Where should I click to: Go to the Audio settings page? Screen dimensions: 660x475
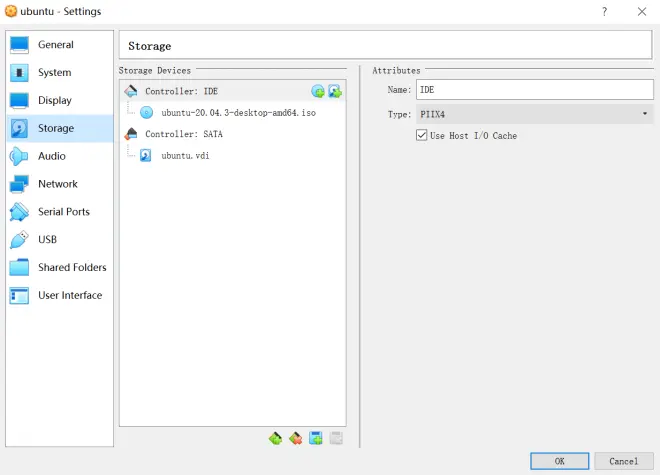point(60,156)
